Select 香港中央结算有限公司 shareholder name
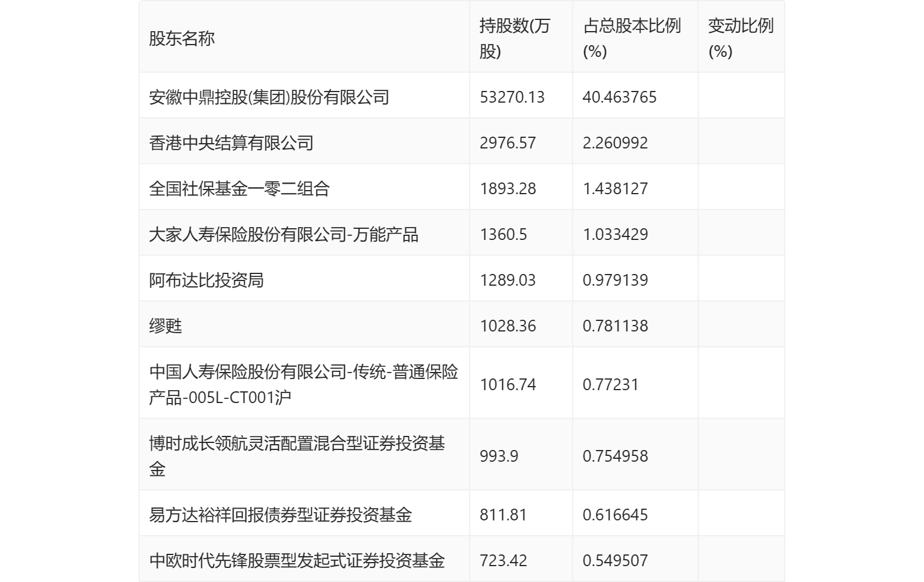The image size is (924, 582). 231,143
